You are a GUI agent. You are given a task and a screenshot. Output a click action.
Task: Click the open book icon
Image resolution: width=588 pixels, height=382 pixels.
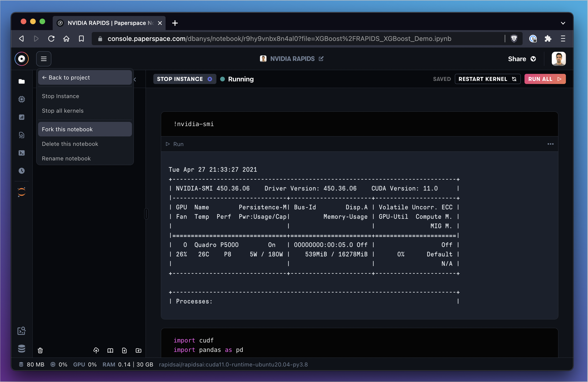tap(110, 350)
